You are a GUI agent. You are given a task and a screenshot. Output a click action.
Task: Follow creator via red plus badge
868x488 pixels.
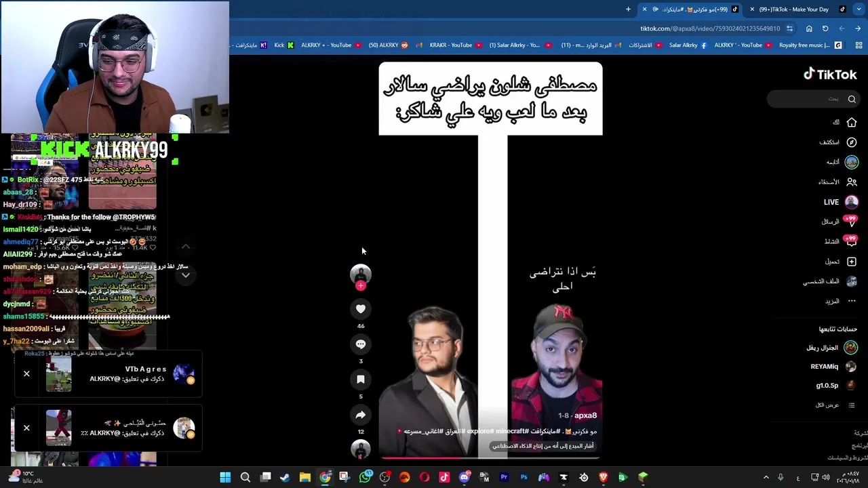(x=361, y=286)
